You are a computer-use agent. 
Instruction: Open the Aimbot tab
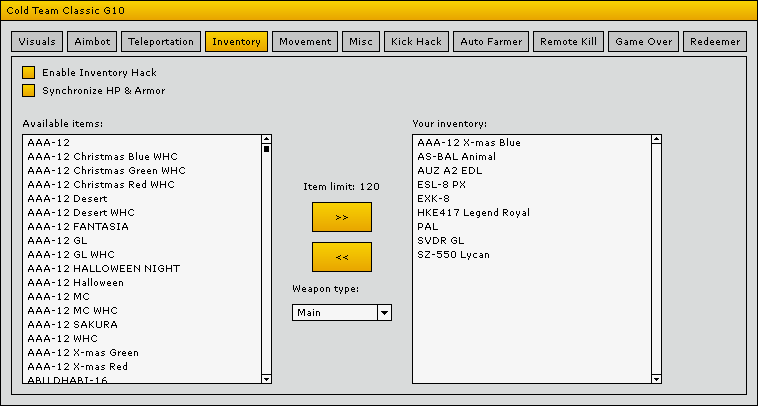coord(92,42)
